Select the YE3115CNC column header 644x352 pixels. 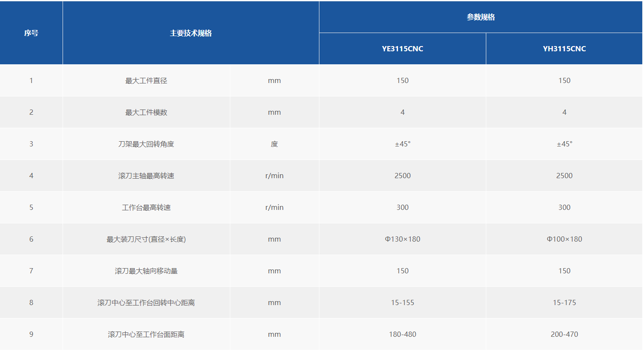pyautogui.click(x=402, y=49)
